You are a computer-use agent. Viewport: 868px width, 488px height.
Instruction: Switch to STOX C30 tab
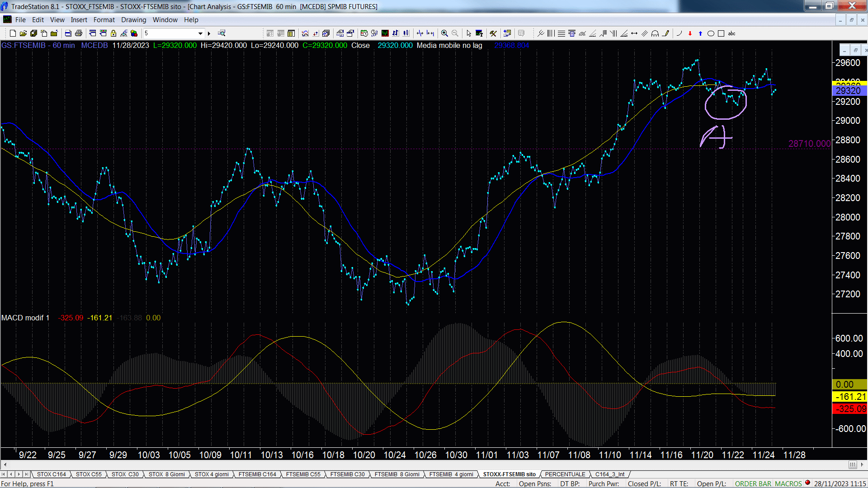pyautogui.click(x=125, y=474)
